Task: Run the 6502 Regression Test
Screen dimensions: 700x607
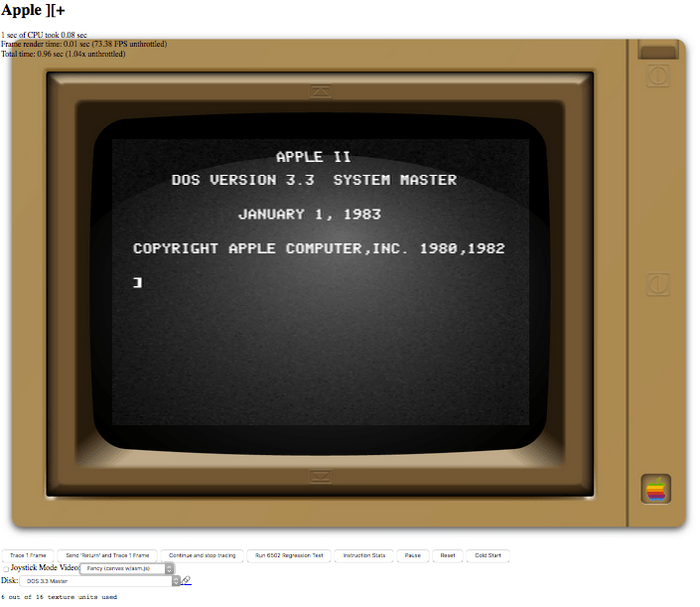Action: point(289,555)
